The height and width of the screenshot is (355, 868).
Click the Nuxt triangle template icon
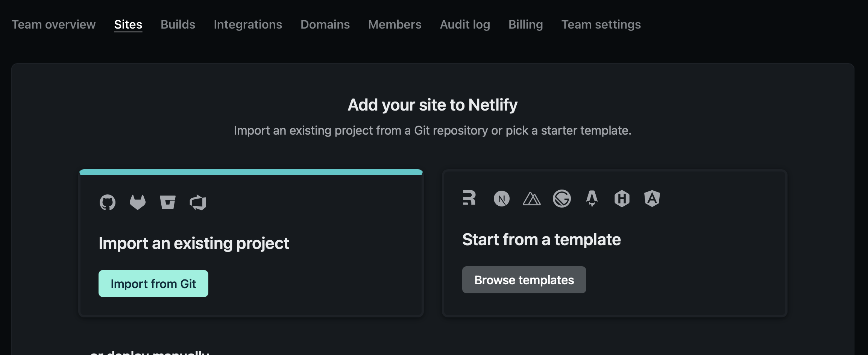tap(532, 199)
